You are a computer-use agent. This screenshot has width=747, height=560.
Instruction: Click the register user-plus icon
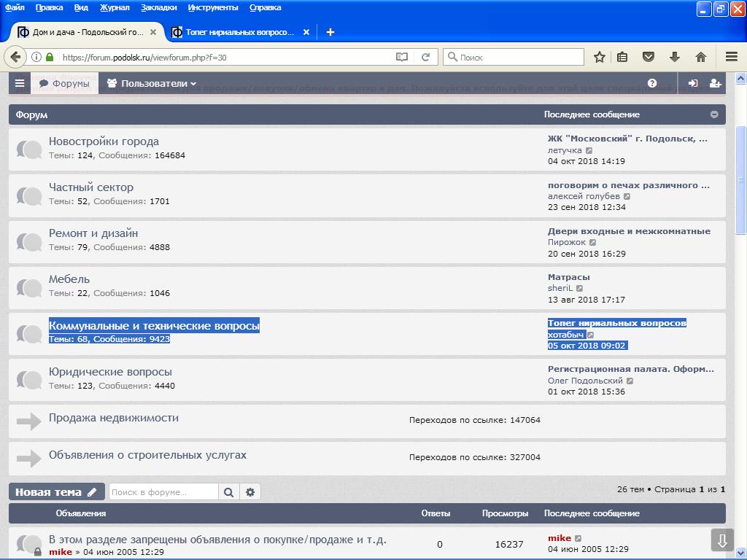(x=715, y=84)
